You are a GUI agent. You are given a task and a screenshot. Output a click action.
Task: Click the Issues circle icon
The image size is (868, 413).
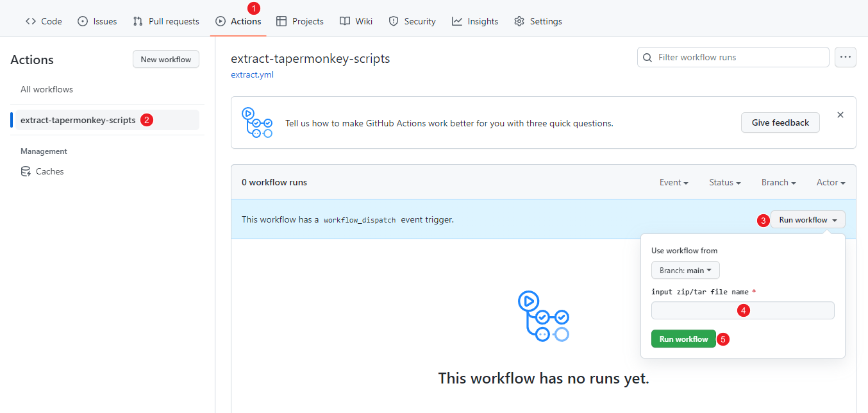click(83, 21)
